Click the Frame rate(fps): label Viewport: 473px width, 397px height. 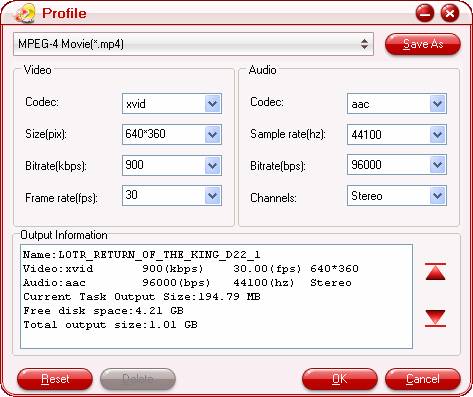(61, 198)
